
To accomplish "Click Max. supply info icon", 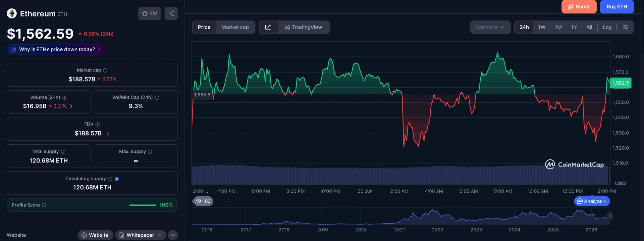I will point(150,152).
